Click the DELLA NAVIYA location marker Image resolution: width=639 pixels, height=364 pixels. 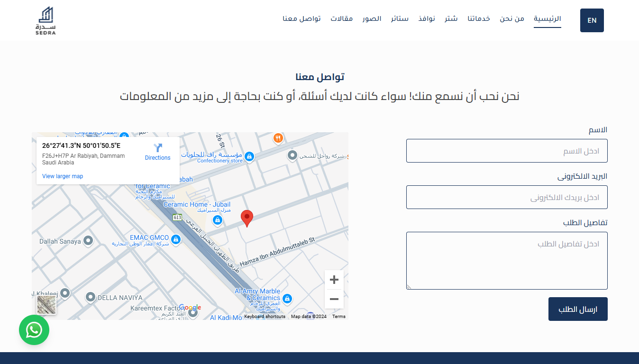(x=91, y=297)
